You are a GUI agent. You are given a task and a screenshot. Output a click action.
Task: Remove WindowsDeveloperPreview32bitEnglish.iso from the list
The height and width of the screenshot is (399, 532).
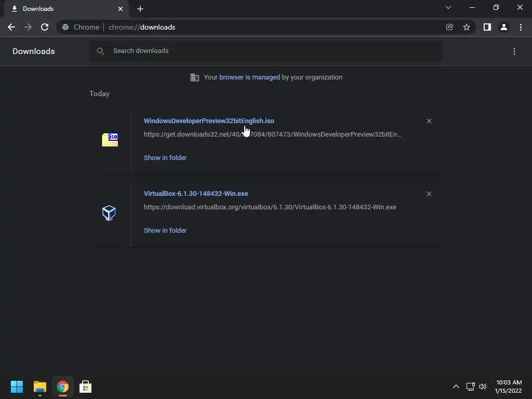[429, 121]
